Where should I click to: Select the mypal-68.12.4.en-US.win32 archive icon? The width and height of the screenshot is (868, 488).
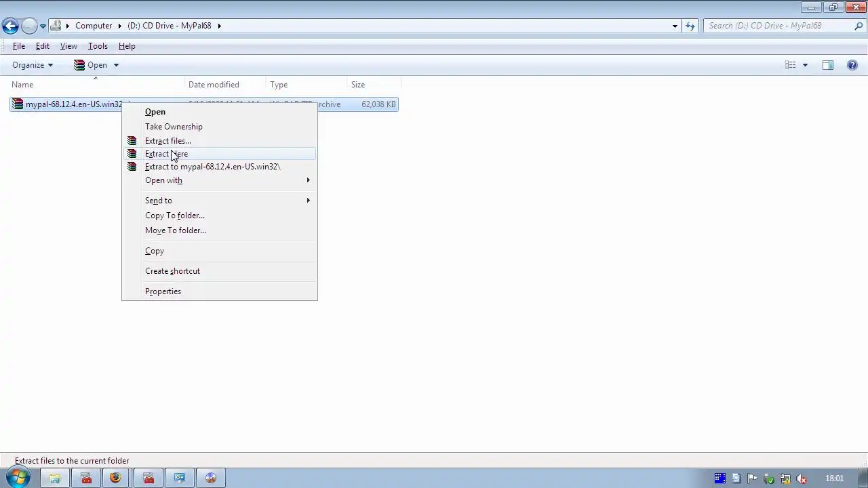tap(18, 104)
